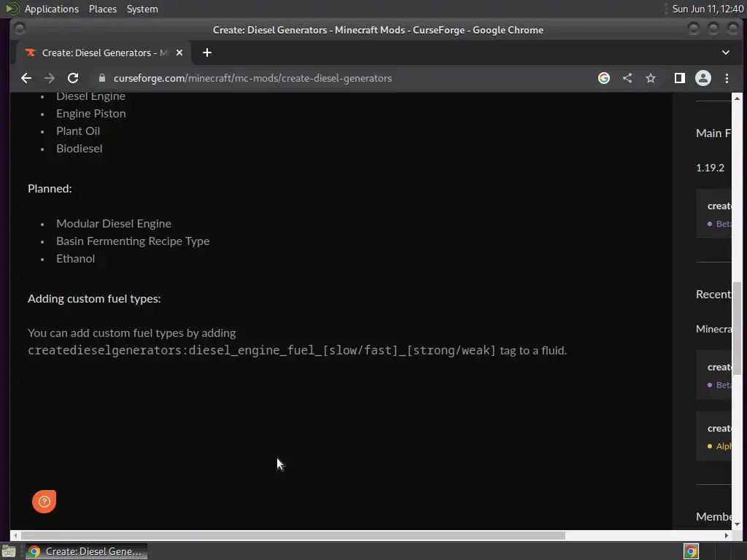Click the 'Engine Piston' list item
The width and height of the screenshot is (747, 560).
[91, 113]
